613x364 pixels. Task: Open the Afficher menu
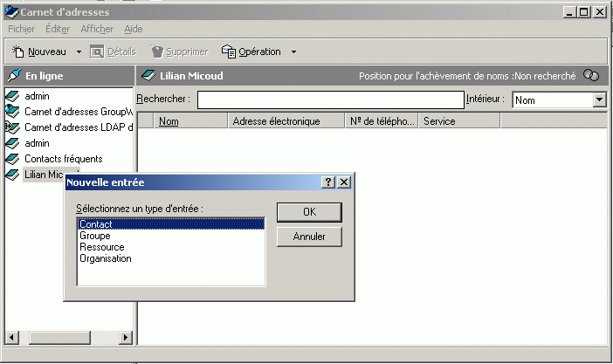coord(97,29)
